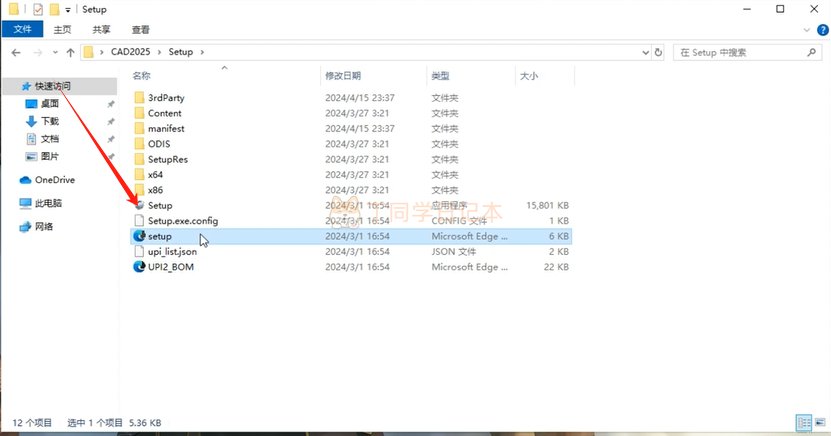Click new folder icon in title bar
Image resolution: width=831 pixels, height=436 pixels.
coord(54,10)
